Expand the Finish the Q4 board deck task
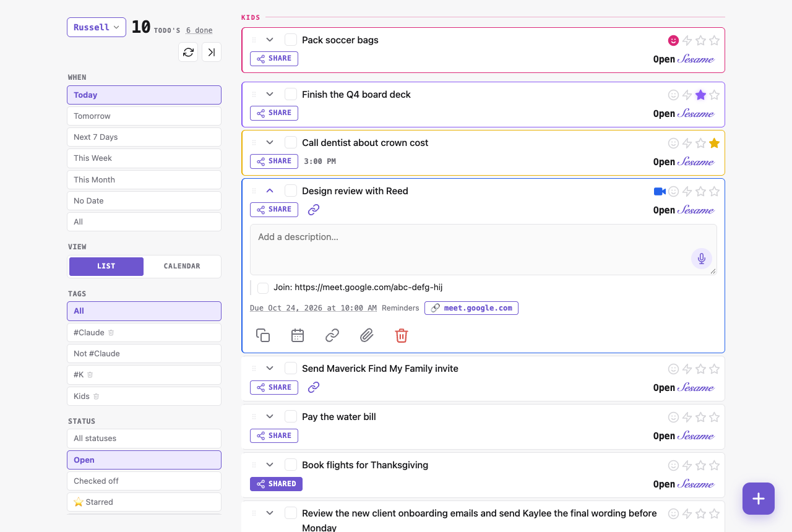 pos(270,95)
